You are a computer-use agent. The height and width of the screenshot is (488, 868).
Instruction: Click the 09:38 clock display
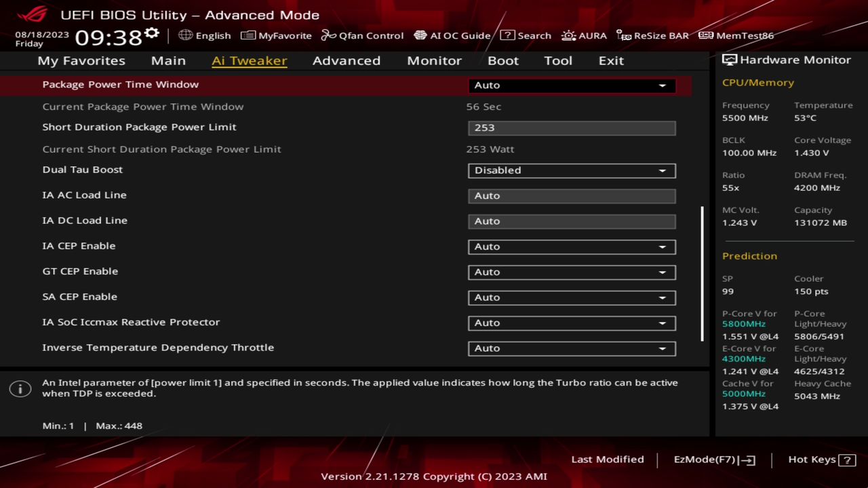(108, 37)
